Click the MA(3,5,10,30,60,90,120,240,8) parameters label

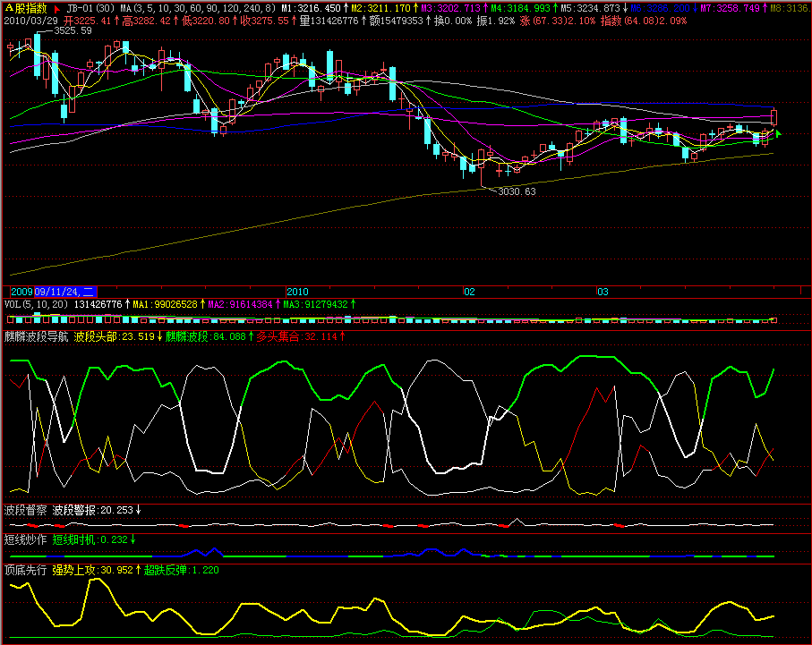pos(199,9)
